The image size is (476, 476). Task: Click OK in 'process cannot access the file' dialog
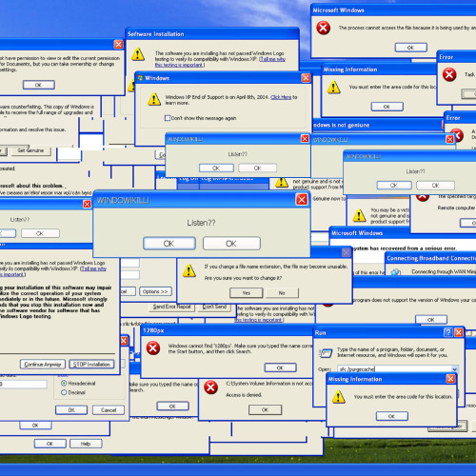[411, 48]
